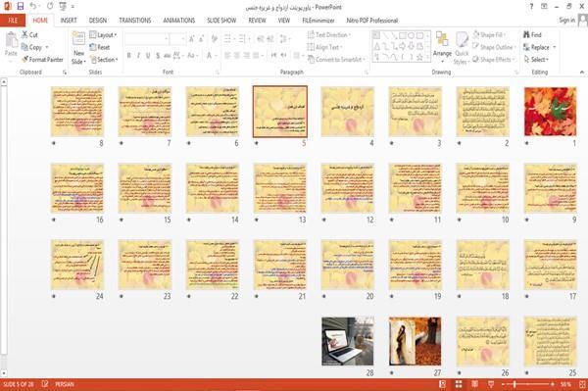This screenshot has height=391, width=588.
Task: Open the Select dropdown in Editing
Action: pos(536,59)
